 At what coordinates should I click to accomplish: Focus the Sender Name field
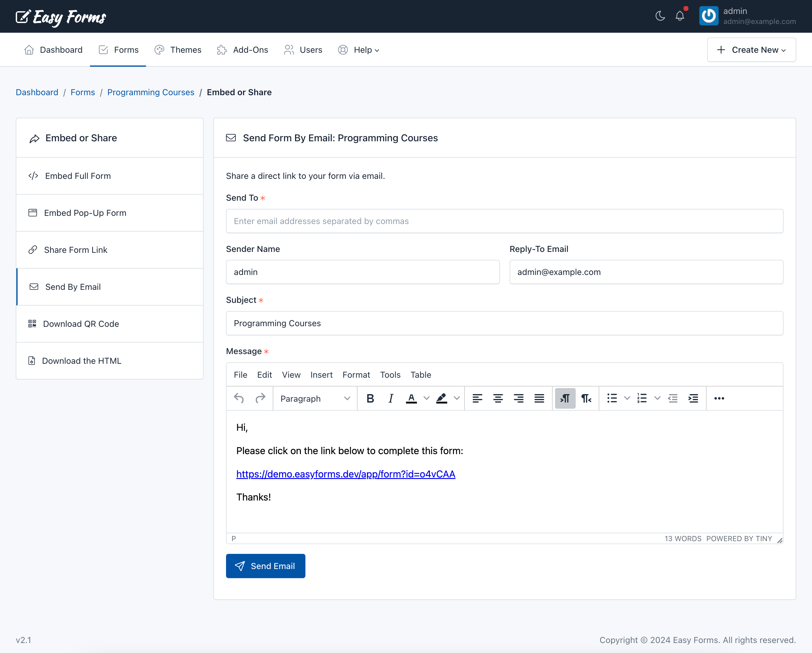[363, 272]
